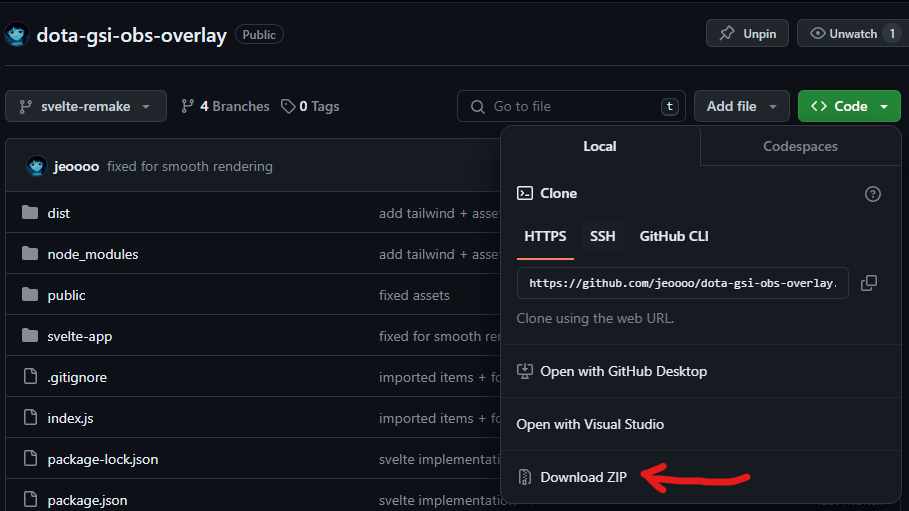Click the folder icon next to svelte-app
Image resolution: width=909 pixels, height=511 pixels.
(x=30, y=336)
